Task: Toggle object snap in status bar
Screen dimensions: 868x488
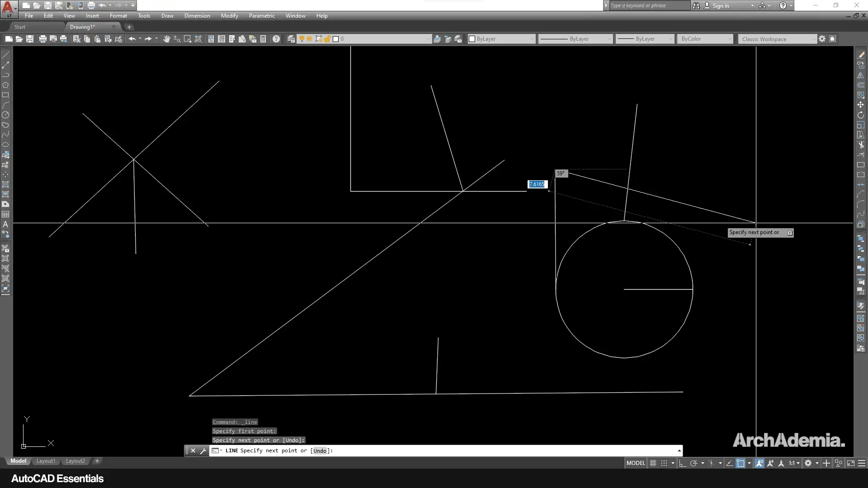Action: click(x=740, y=463)
